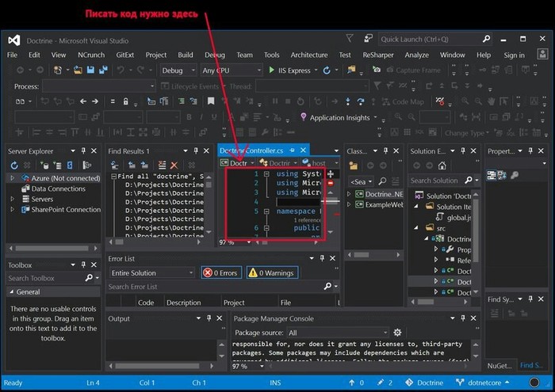
Task: Click the Refresh icon in Server Explorer
Action: [x=13, y=165]
